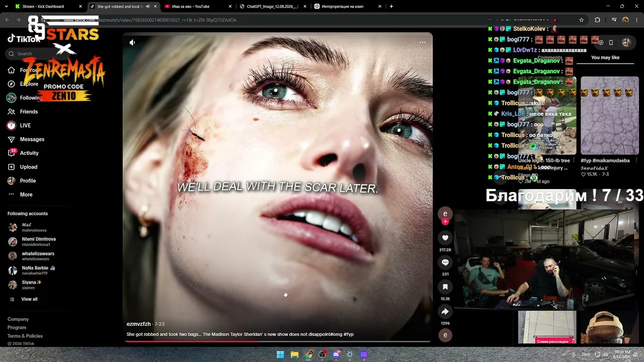Bookmark the video to favorites
This screenshot has width=644, height=362.
pyautogui.click(x=445, y=287)
